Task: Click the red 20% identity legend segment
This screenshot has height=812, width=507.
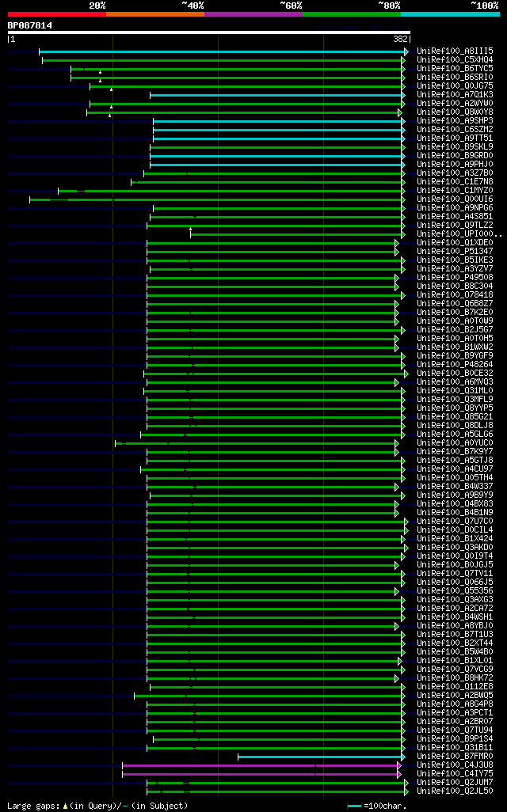Action: (57, 14)
